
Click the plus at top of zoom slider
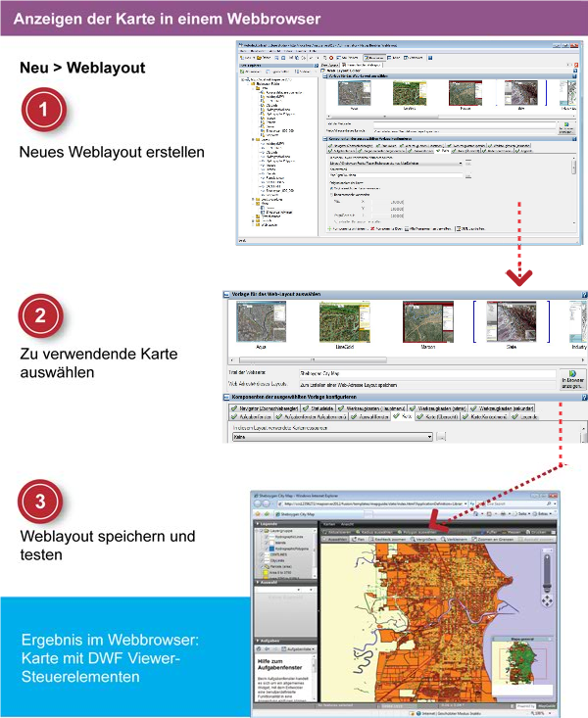547,556
